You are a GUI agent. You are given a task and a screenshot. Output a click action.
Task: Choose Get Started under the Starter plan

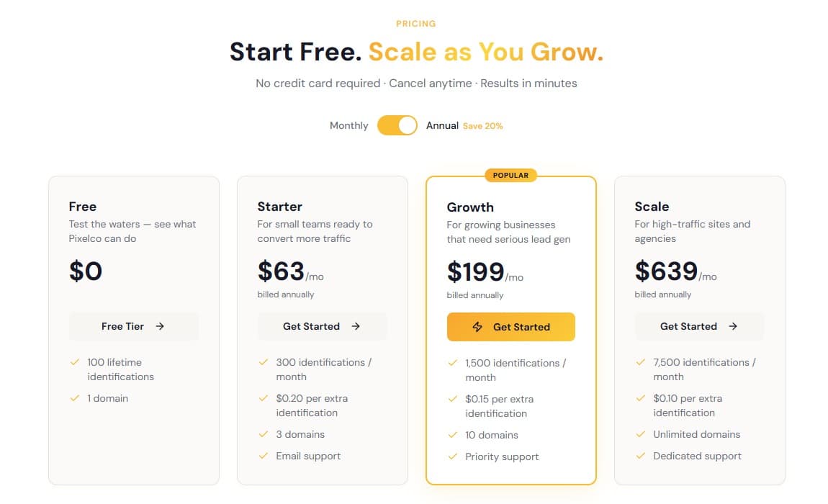coord(322,326)
